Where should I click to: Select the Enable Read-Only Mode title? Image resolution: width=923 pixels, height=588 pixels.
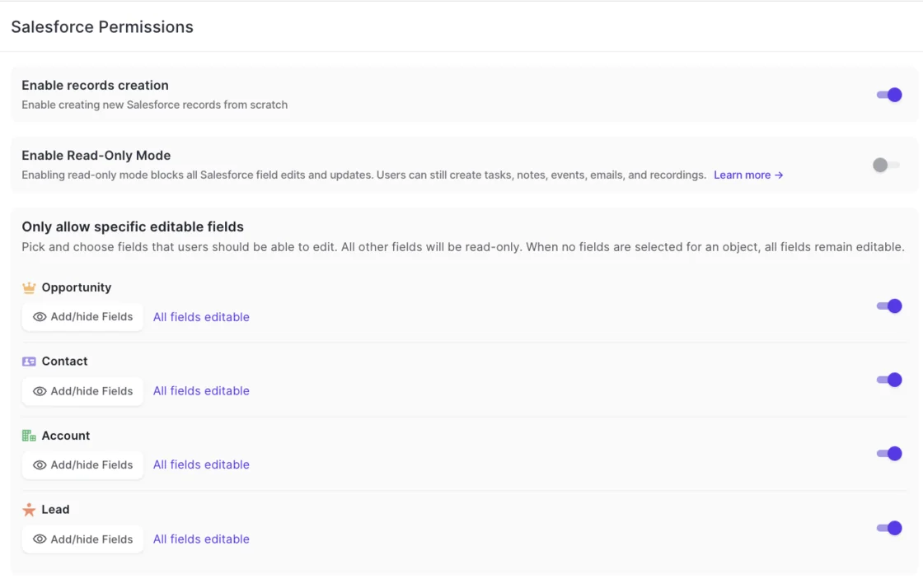96,155
